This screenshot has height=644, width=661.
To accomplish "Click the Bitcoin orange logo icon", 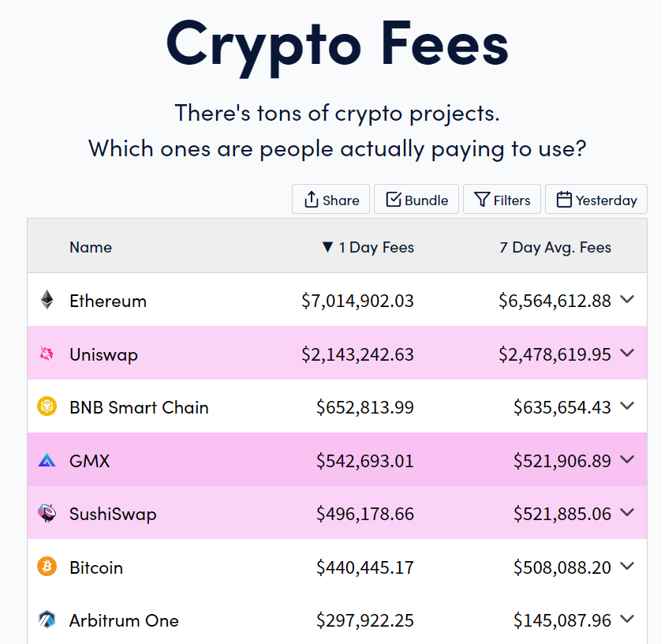I will click(x=47, y=566).
